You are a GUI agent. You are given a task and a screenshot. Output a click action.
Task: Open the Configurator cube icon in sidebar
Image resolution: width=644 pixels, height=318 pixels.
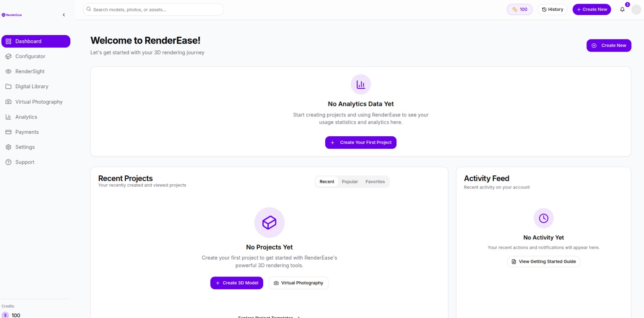pyautogui.click(x=8, y=56)
